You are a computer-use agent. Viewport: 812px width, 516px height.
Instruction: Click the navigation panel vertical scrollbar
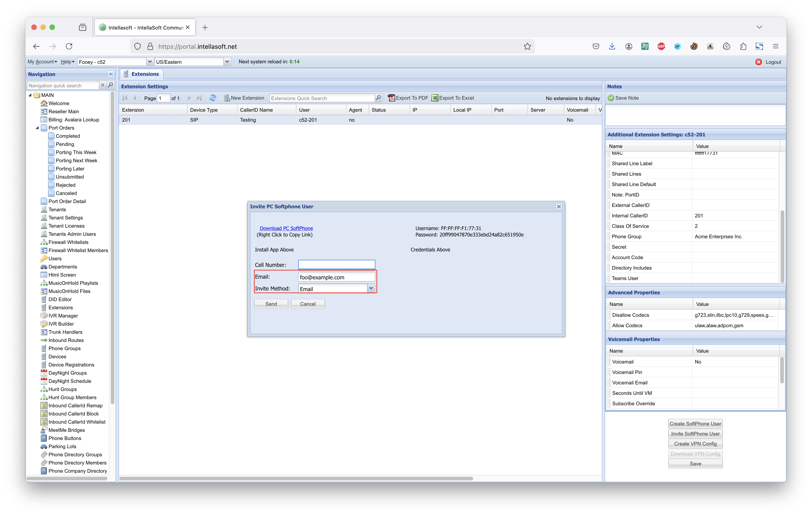(112, 248)
